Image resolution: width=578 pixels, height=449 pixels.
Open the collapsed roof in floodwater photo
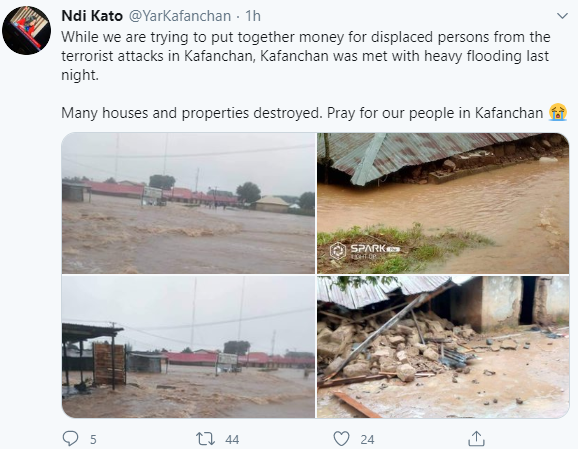click(x=443, y=203)
